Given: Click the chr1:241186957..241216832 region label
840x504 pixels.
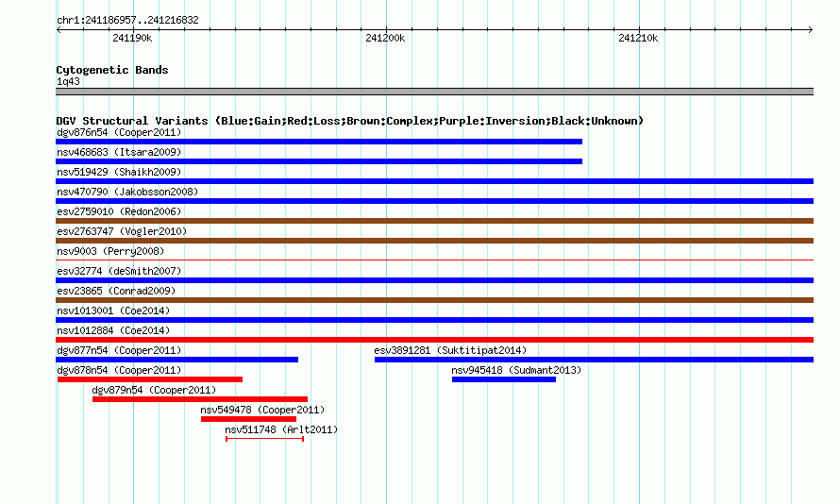Looking at the screenshot, I should click(x=127, y=21).
